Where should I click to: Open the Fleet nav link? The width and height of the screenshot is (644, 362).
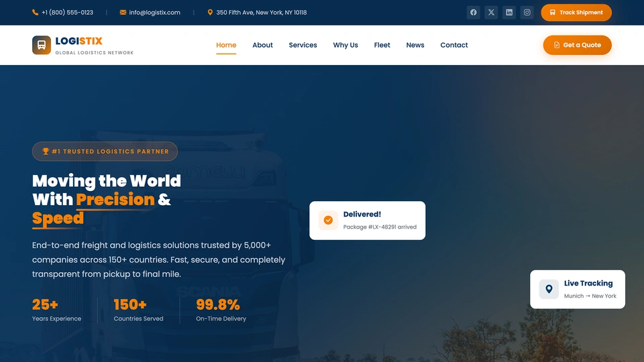pos(382,45)
